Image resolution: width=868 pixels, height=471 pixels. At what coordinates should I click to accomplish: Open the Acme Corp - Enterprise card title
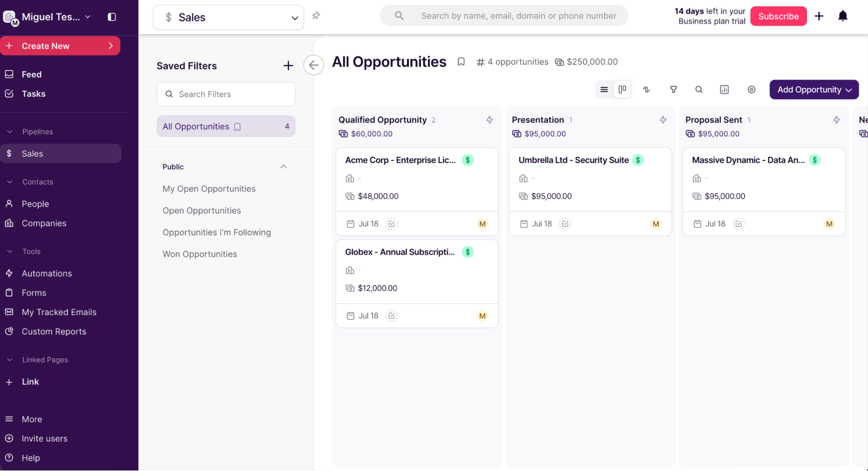pyautogui.click(x=400, y=160)
